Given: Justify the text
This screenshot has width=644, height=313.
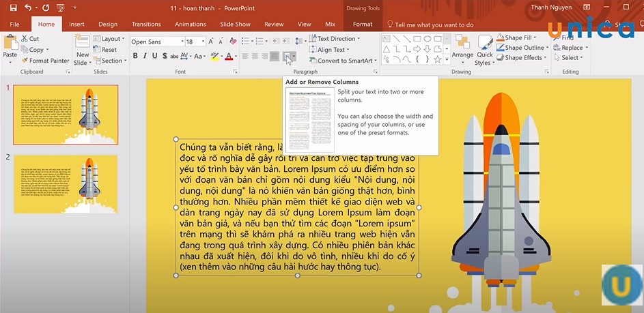Looking at the screenshot, I should click(275, 56).
